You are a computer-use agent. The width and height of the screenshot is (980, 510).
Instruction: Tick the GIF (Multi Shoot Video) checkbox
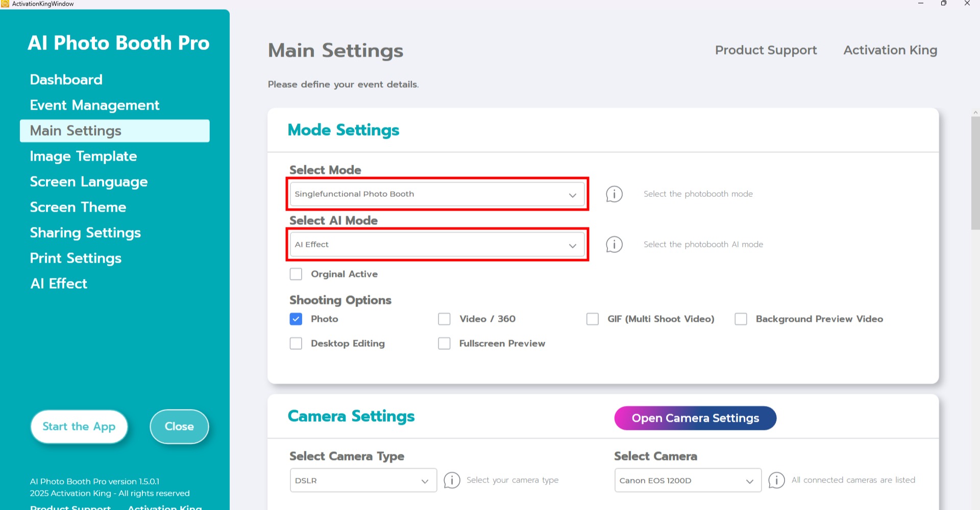pyautogui.click(x=593, y=319)
